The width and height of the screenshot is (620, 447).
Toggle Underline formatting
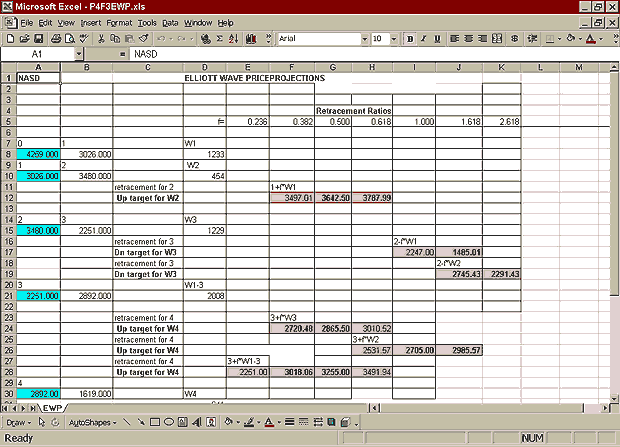(437, 38)
